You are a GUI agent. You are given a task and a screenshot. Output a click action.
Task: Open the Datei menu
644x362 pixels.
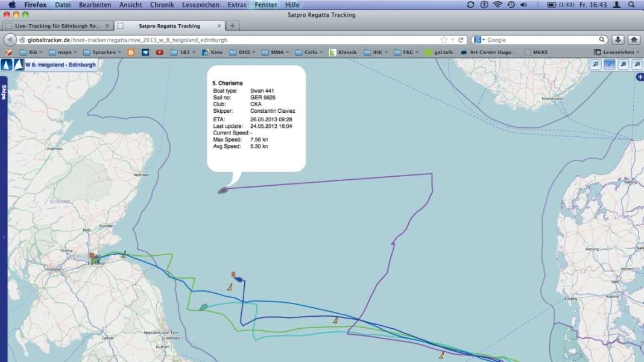(x=63, y=4)
